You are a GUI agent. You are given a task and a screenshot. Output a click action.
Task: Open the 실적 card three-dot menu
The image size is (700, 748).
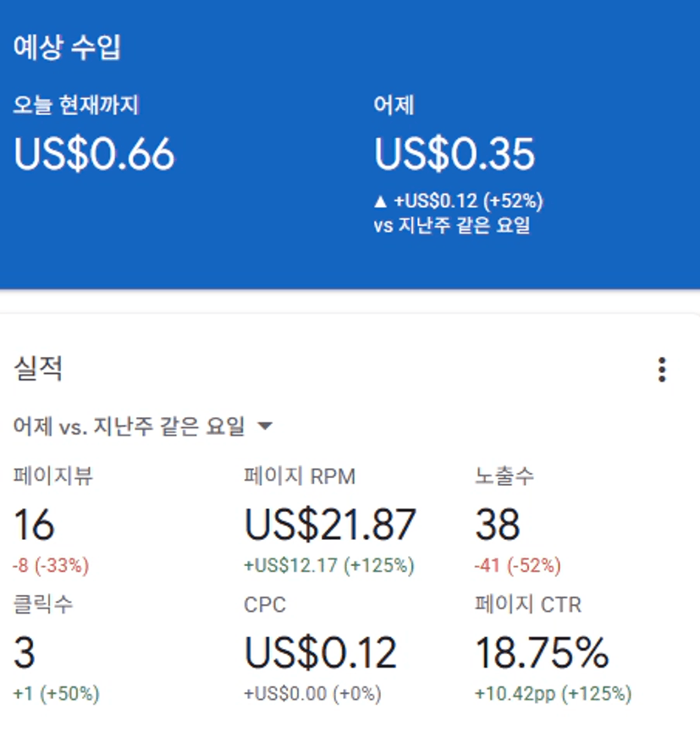point(662,370)
